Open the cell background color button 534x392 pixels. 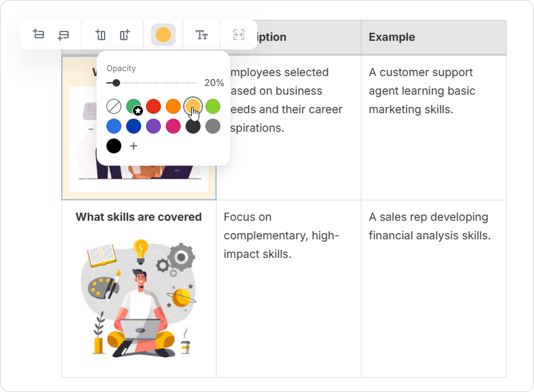[x=163, y=35]
